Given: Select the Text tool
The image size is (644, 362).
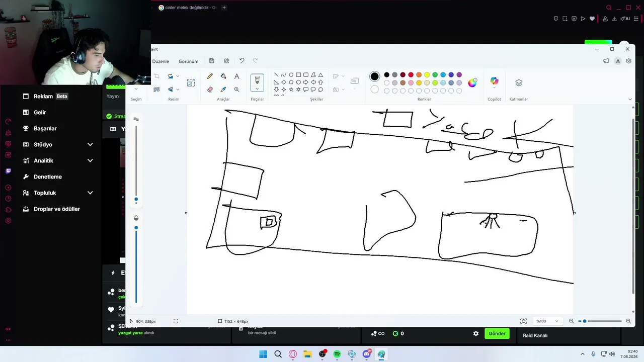Looking at the screenshot, I should pyautogui.click(x=236, y=76).
